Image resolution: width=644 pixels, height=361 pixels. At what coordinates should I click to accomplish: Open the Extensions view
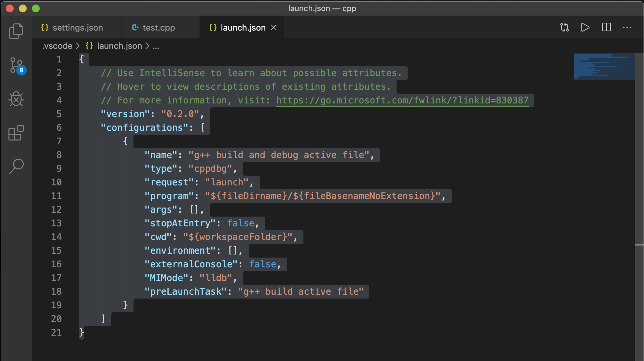[16, 133]
